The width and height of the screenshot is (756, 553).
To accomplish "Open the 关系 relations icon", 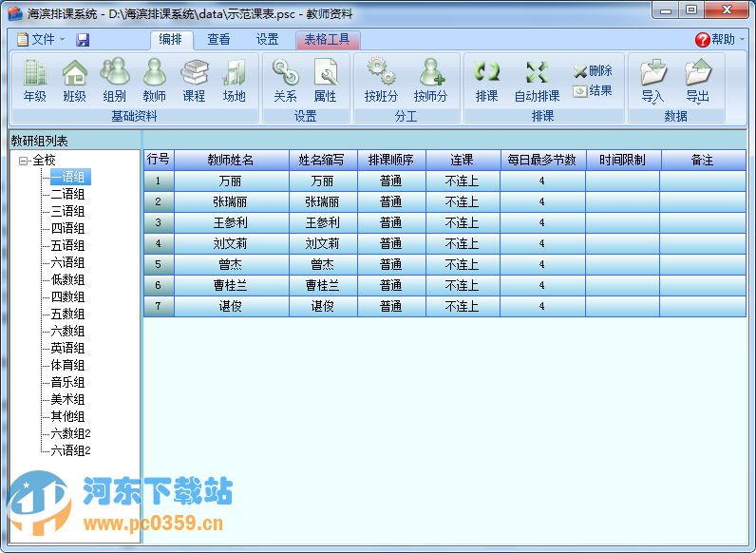I will [x=286, y=81].
